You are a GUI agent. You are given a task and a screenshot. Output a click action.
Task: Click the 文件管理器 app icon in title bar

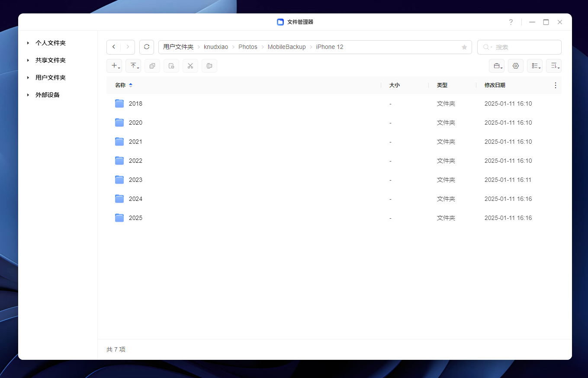coord(280,22)
